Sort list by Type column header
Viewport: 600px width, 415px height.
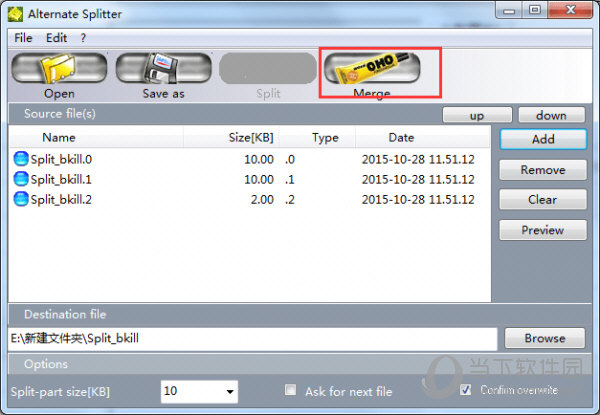pos(317,137)
